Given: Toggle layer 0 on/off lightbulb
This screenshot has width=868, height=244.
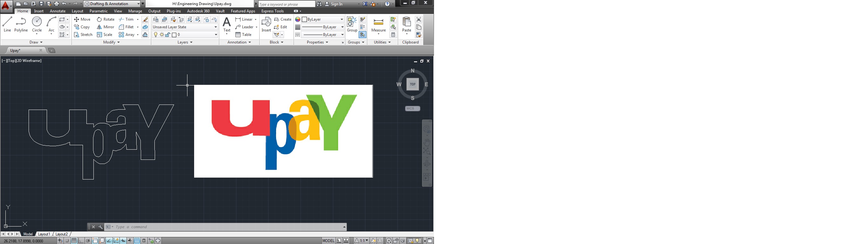Looking at the screenshot, I should 156,35.
